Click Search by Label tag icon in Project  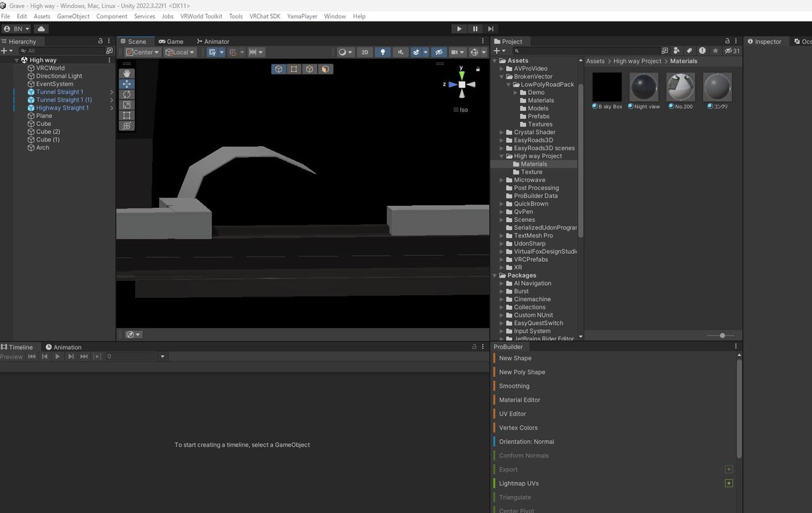pos(689,51)
